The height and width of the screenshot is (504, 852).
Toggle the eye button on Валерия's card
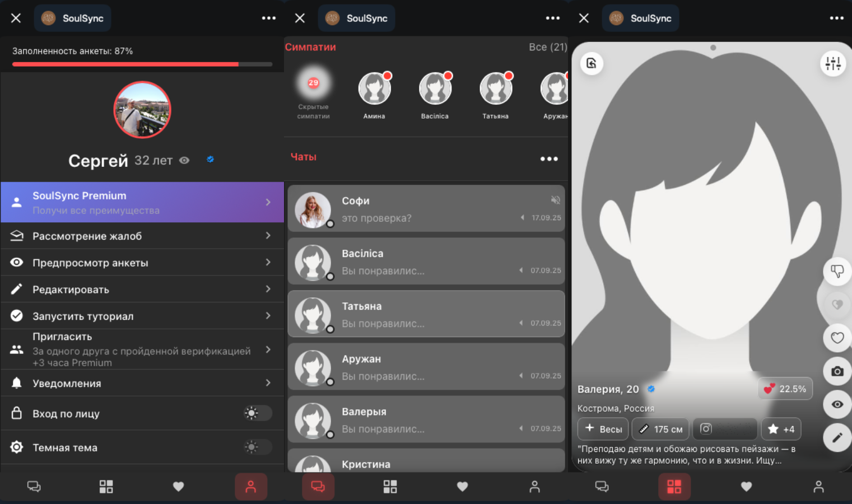837,404
